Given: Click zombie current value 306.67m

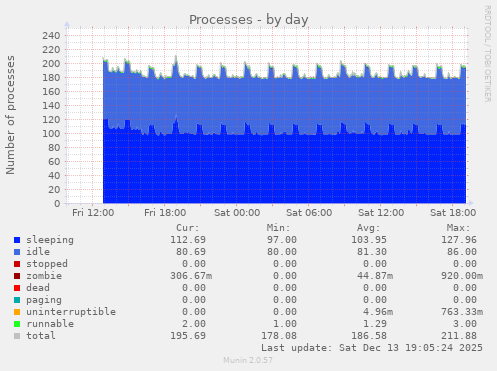Looking at the screenshot, I should pyautogui.click(x=191, y=276).
